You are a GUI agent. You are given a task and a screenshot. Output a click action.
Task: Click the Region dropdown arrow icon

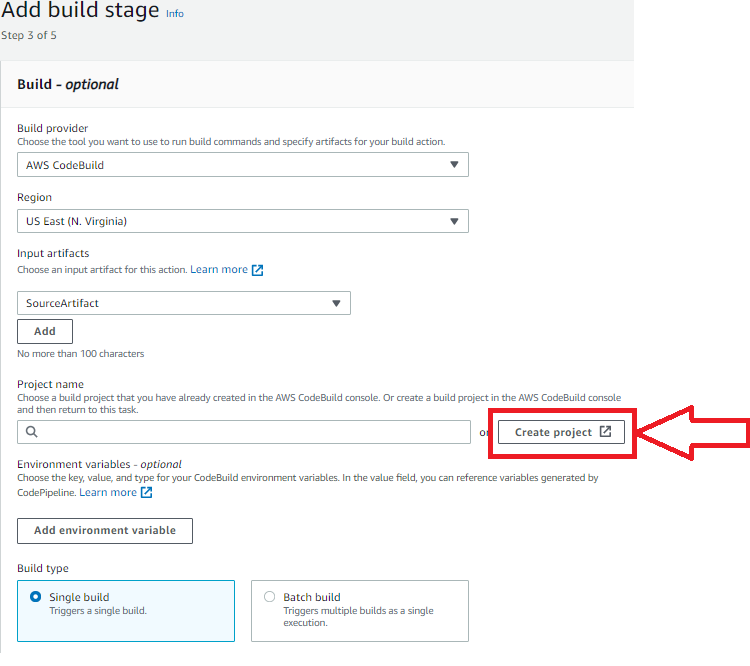[x=454, y=221]
